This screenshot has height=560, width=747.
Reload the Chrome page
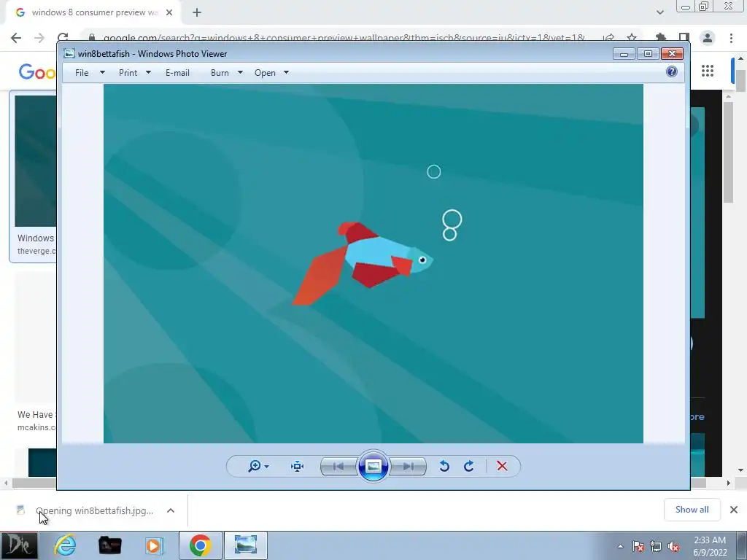click(x=63, y=36)
